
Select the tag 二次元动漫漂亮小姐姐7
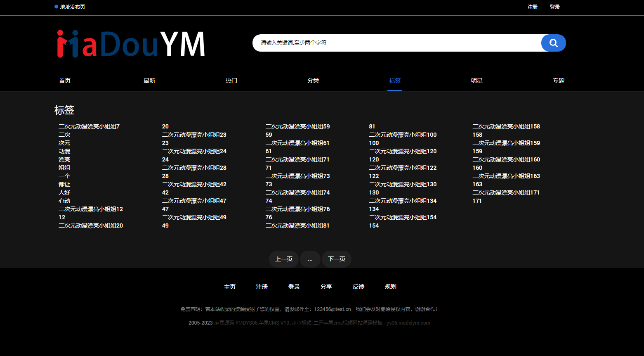click(x=89, y=126)
